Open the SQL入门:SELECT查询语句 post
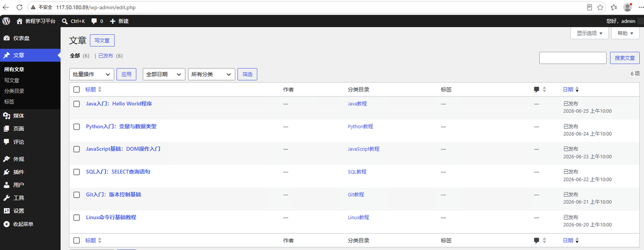 (118, 172)
